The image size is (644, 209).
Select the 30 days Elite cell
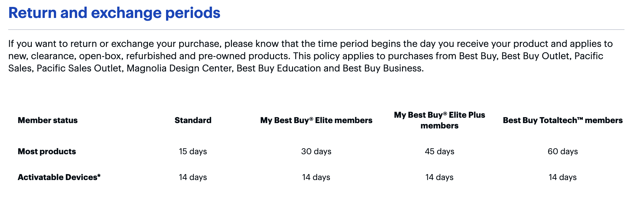click(316, 151)
